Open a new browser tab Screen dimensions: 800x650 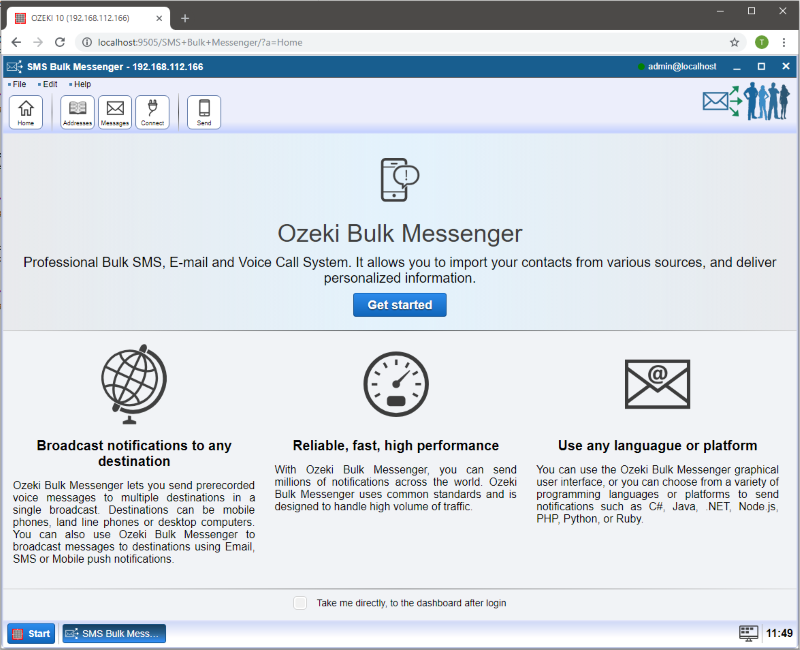point(185,18)
